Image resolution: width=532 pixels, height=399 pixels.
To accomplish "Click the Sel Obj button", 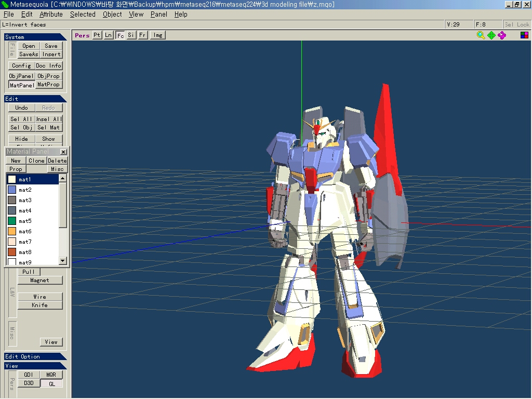I will (21, 128).
